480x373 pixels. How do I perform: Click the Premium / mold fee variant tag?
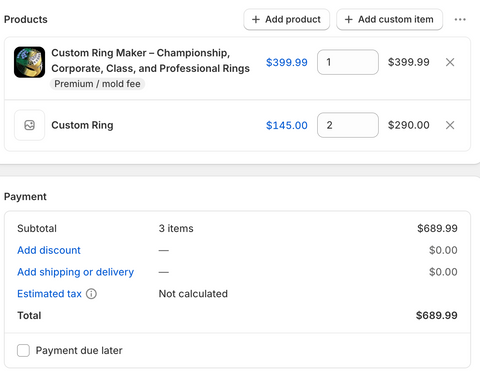[x=97, y=84]
